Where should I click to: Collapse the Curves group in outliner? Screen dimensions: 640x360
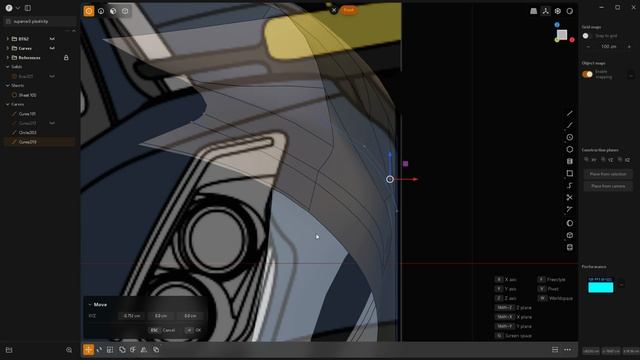pyautogui.click(x=7, y=104)
